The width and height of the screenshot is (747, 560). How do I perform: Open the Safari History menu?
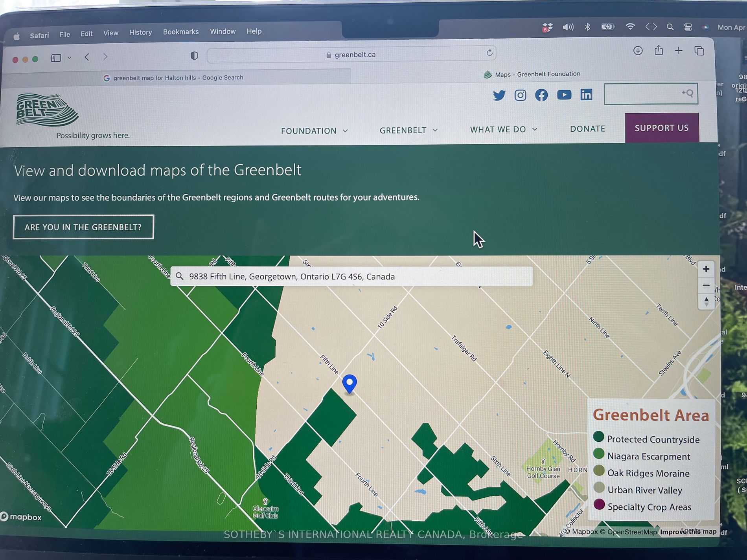coord(140,33)
